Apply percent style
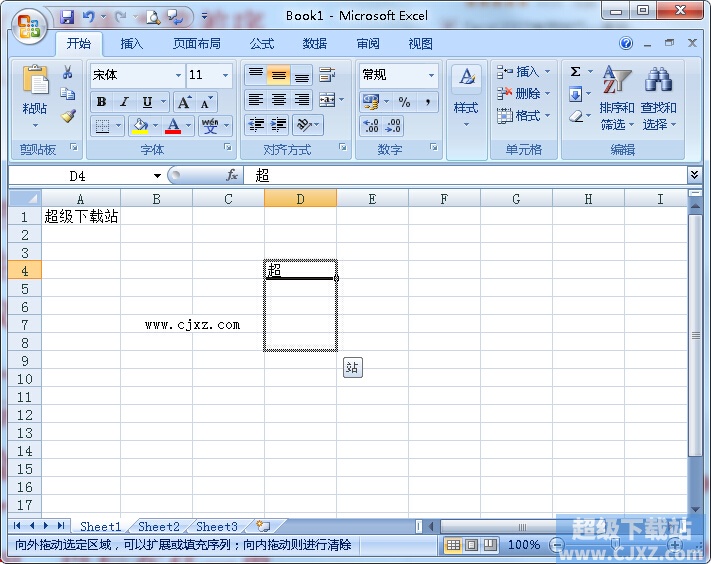Viewport: 711px width, 564px height. tap(404, 102)
